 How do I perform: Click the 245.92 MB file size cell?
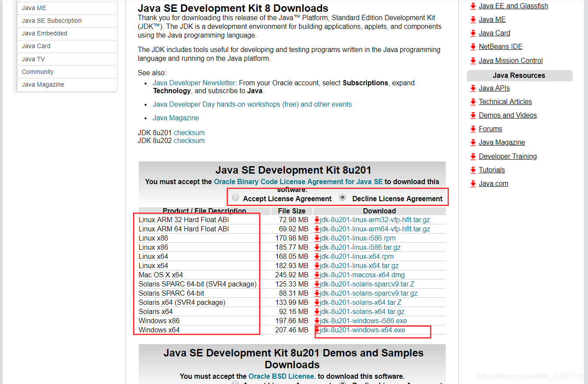[x=292, y=275]
